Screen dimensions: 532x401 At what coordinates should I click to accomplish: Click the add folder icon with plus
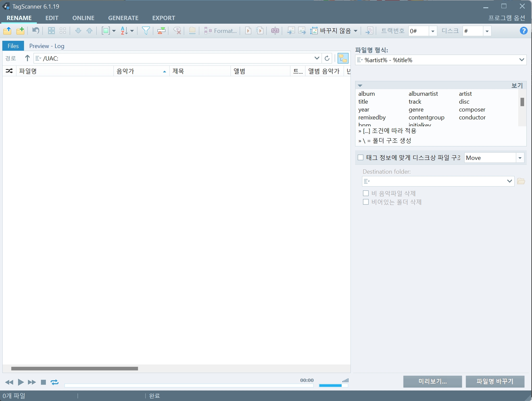(x=20, y=31)
